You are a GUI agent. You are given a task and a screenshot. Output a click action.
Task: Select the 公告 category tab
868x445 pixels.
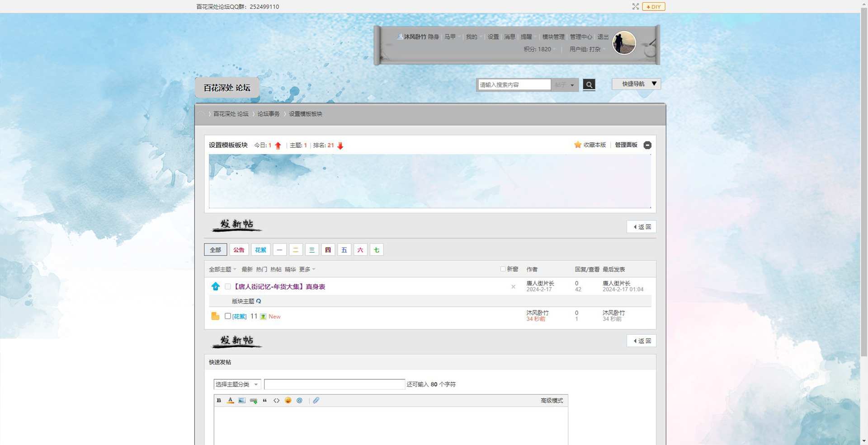(239, 250)
